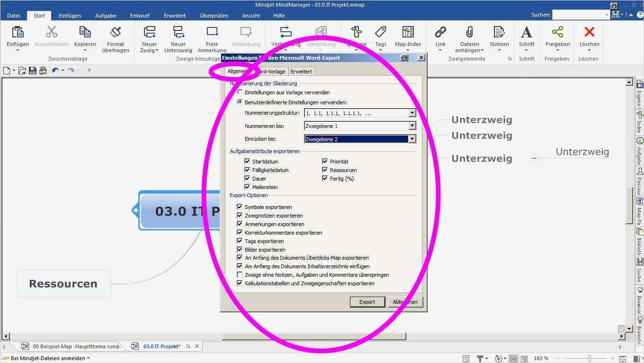Click the new document icon in quick toolbar
This screenshot has width=644, height=363.
(7, 71)
